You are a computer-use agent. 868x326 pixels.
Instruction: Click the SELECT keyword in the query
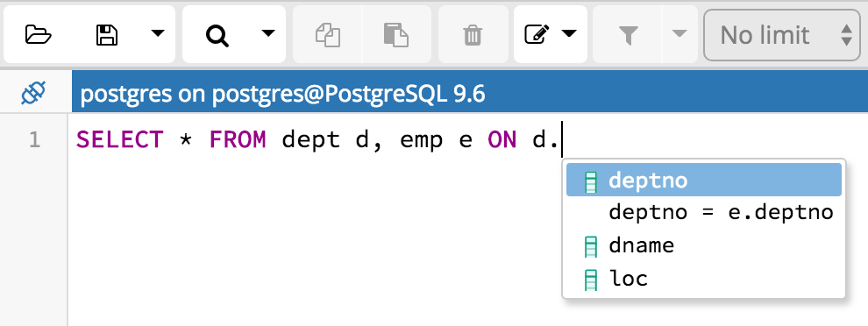(119, 139)
